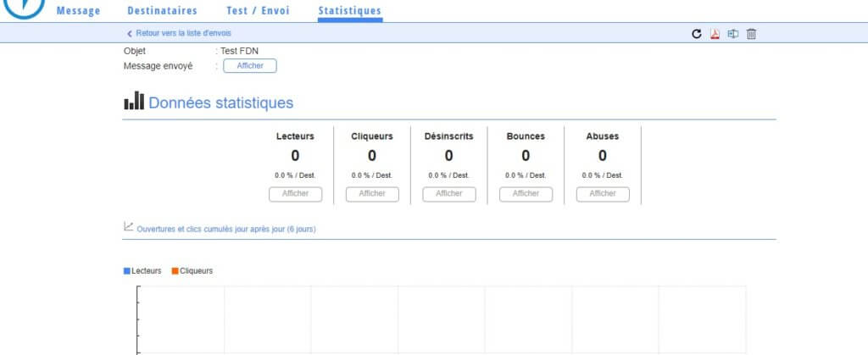
Task: Click the refresh statistics icon
Action: click(x=697, y=34)
